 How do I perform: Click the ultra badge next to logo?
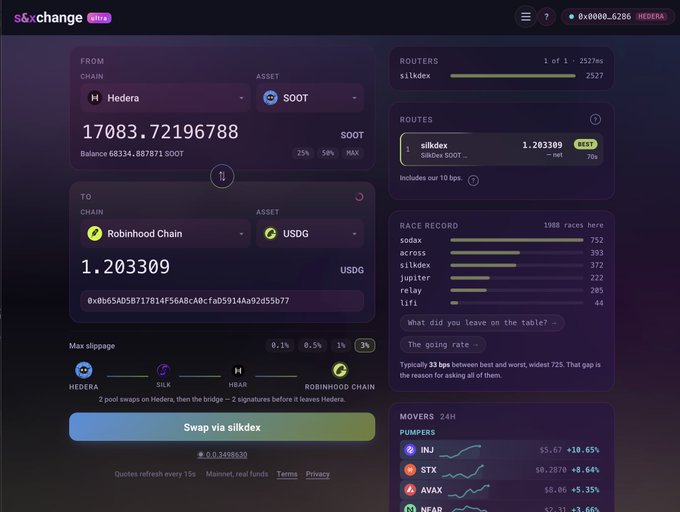coord(99,18)
